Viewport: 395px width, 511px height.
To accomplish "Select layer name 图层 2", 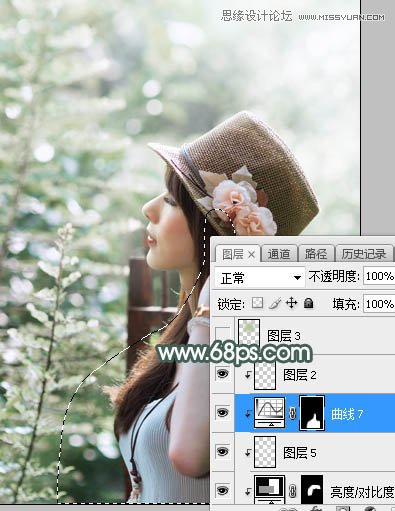I will click(300, 375).
